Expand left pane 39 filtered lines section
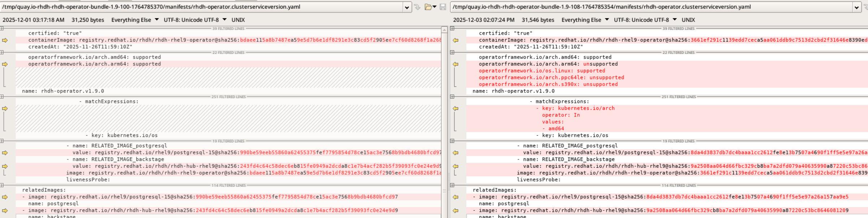The image size is (868, 218). click(2, 29)
